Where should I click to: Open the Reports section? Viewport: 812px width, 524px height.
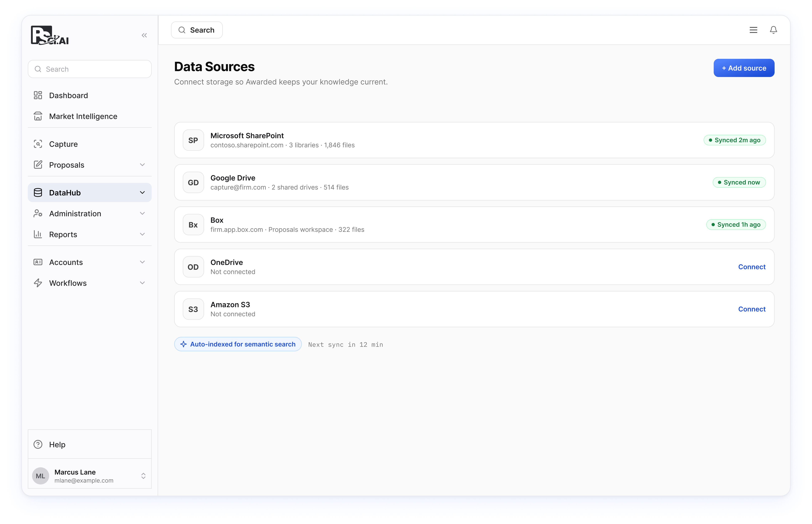[90, 234]
